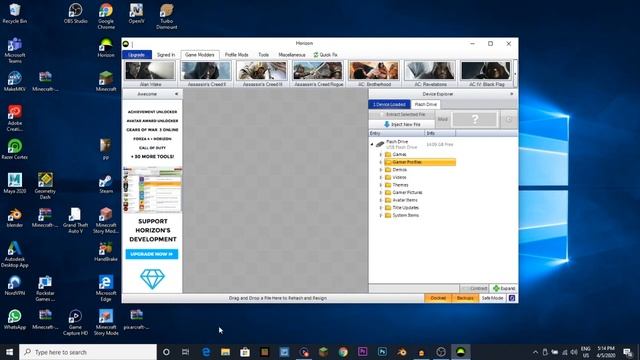
Task: Click the Mod button in Device Explorer
Action: pyautogui.click(x=443, y=120)
